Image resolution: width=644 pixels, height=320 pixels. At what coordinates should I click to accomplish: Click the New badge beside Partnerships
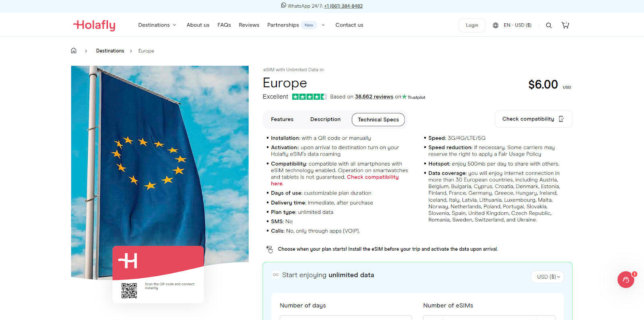click(x=309, y=25)
